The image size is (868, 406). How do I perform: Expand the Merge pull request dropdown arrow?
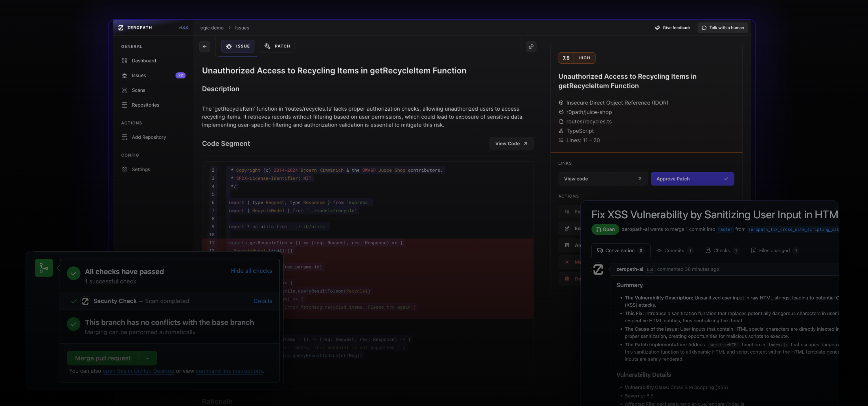click(148, 358)
